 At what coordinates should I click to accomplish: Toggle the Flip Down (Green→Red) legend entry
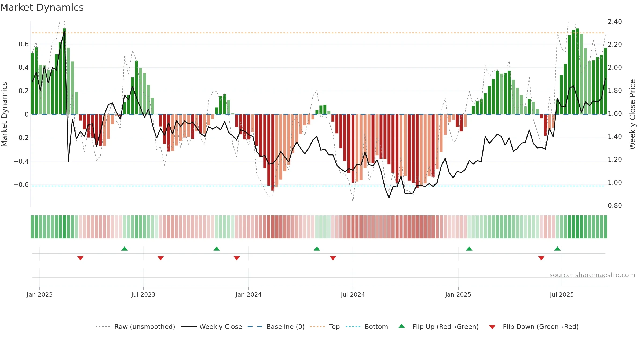533,327
